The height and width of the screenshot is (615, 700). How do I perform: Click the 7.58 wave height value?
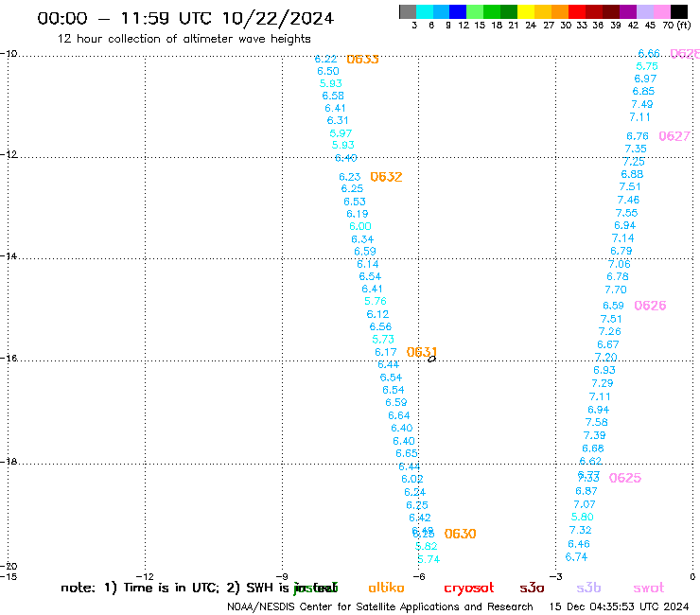(597, 422)
